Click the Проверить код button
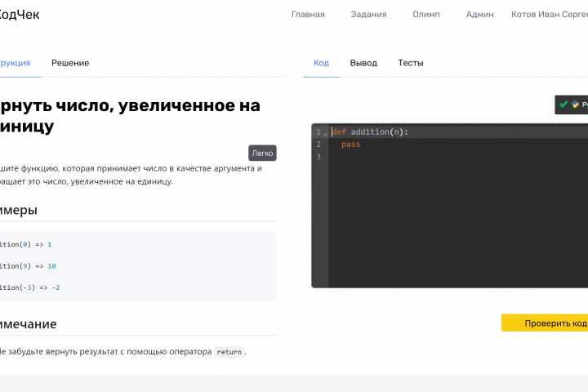 click(x=545, y=323)
